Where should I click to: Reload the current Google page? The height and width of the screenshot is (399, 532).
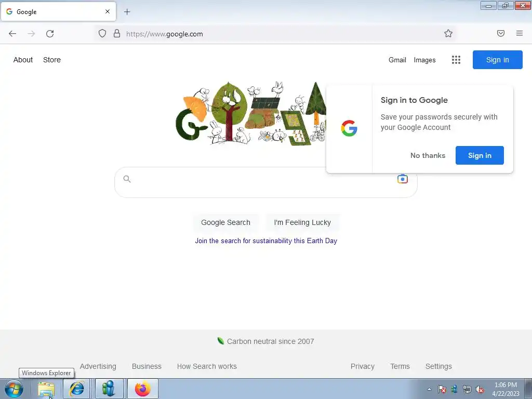click(50, 34)
